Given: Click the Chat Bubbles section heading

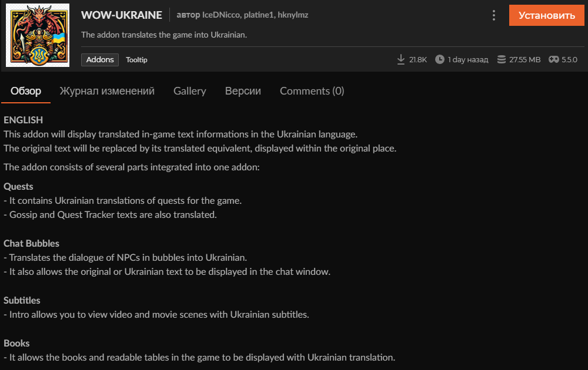Looking at the screenshot, I should click(x=32, y=243).
